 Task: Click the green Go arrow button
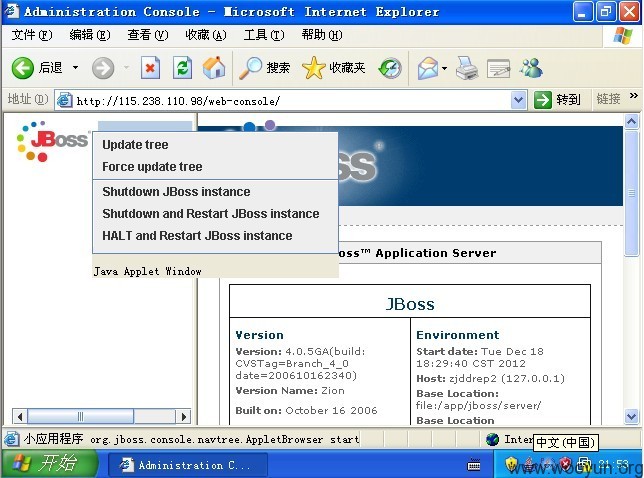(543, 100)
